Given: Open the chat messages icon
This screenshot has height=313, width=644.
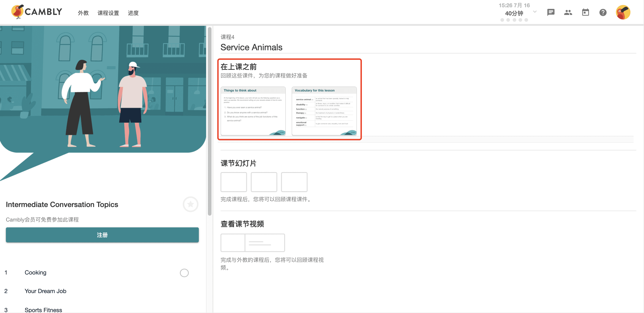Looking at the screenshot, I should [x=551, y=12].
